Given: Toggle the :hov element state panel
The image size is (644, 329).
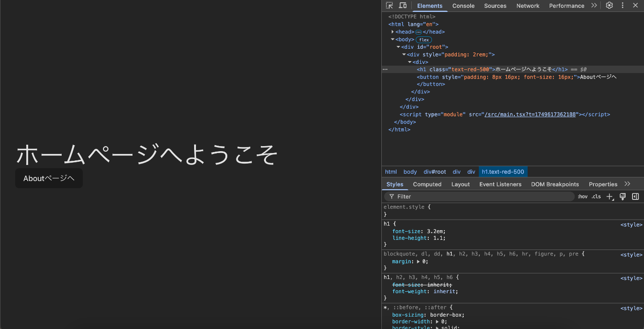Looking at the screenshot, I should pos(582,197).
